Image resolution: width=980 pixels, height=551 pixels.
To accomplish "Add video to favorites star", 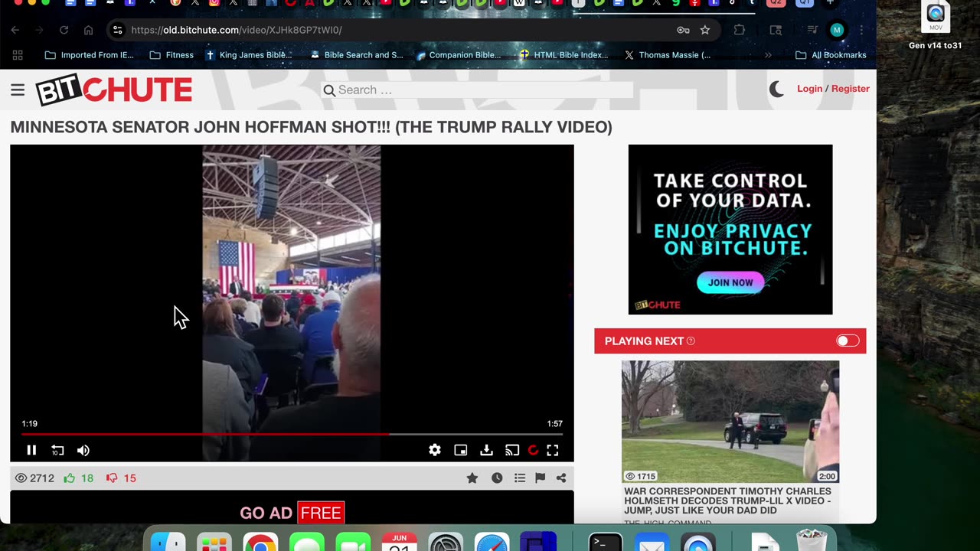I will click(472, 478).
